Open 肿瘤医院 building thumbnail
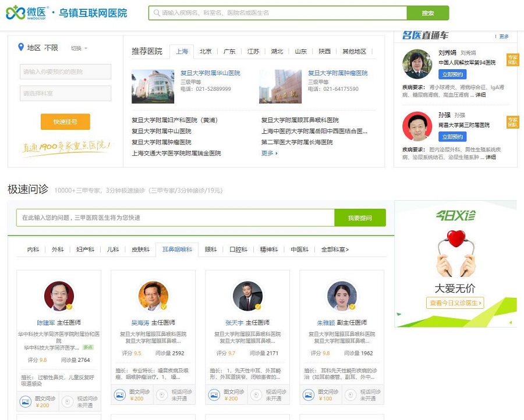 click(x=280, y=87)
